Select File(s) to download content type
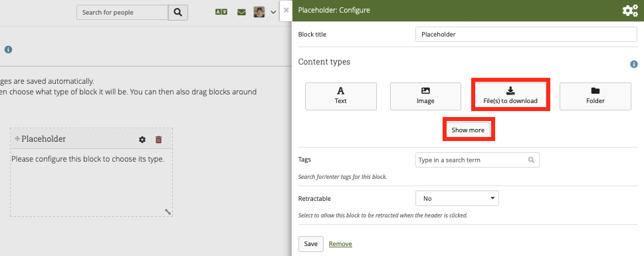This screenshot has height=256, width=644. [510, 96]
